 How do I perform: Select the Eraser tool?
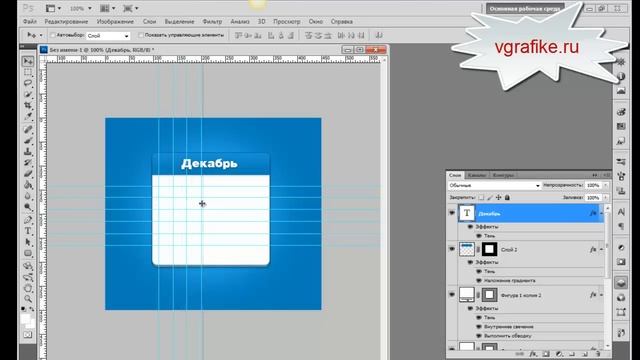28,174
